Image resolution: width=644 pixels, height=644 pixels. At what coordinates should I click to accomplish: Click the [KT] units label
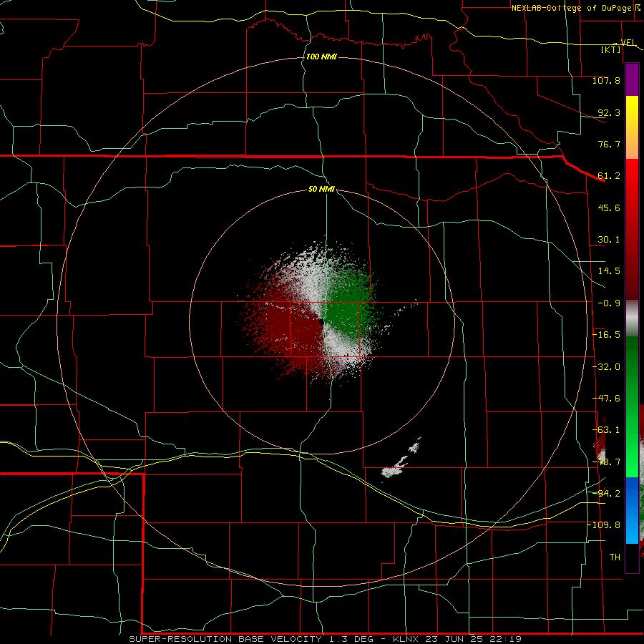pyautogui.click(x=611, y=49)
